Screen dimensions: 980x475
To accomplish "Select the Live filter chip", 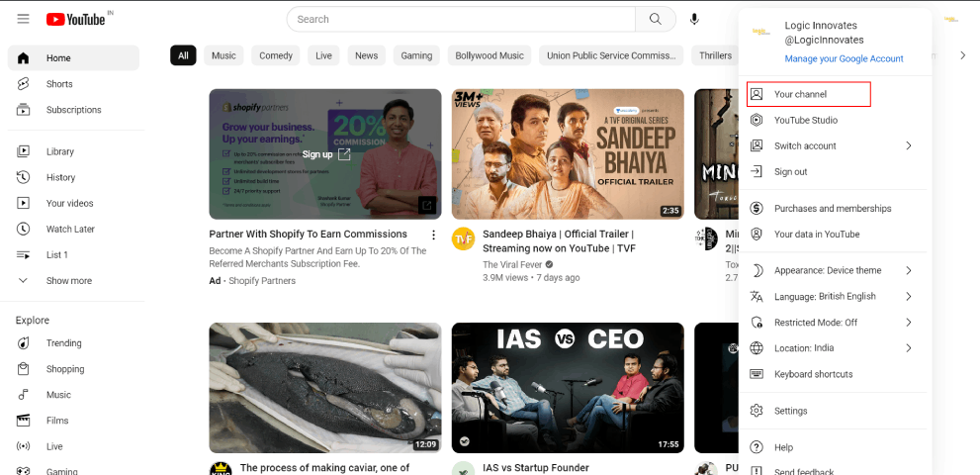I will point(323,55).
